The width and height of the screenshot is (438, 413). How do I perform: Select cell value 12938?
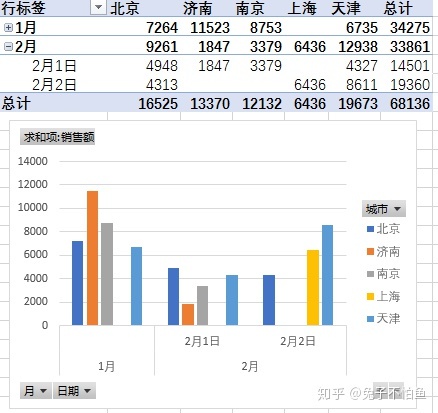pyautogui.click(x=358, y=47)
